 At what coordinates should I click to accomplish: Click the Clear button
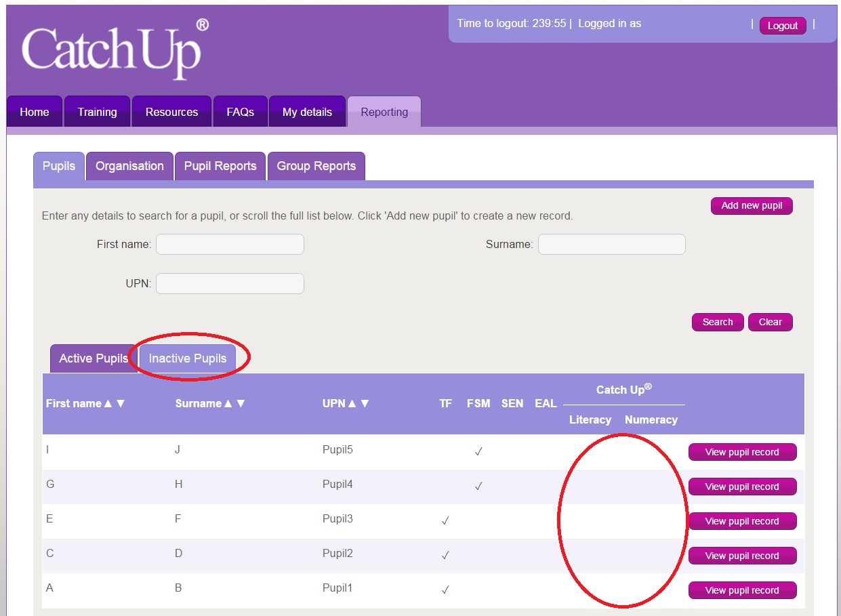coord(770,322)
